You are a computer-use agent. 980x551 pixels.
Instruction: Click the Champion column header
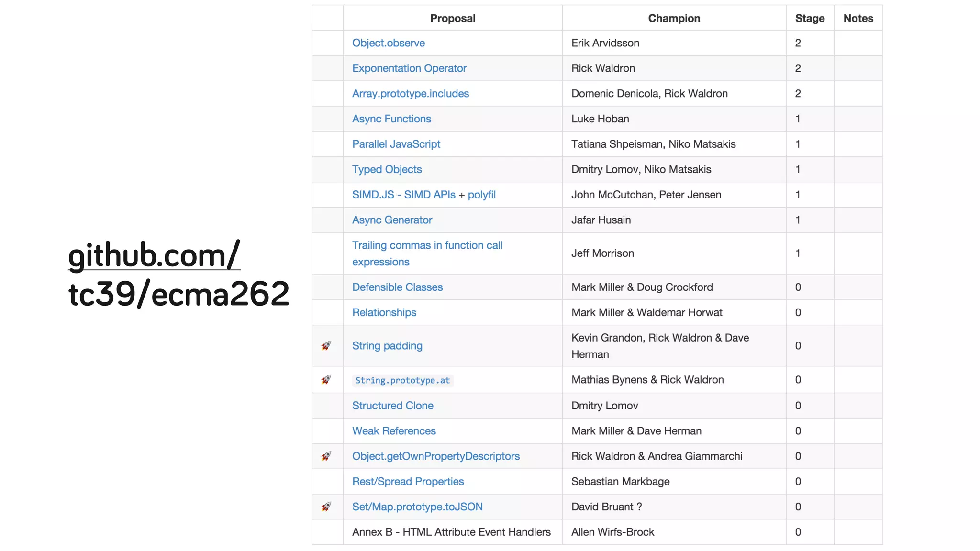pos(674,18)
